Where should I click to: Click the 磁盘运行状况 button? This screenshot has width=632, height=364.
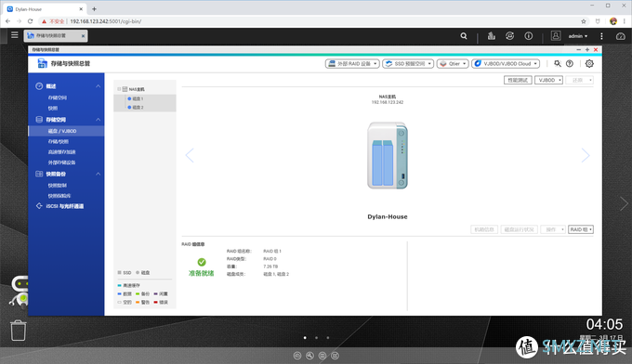tap(520, 229)
